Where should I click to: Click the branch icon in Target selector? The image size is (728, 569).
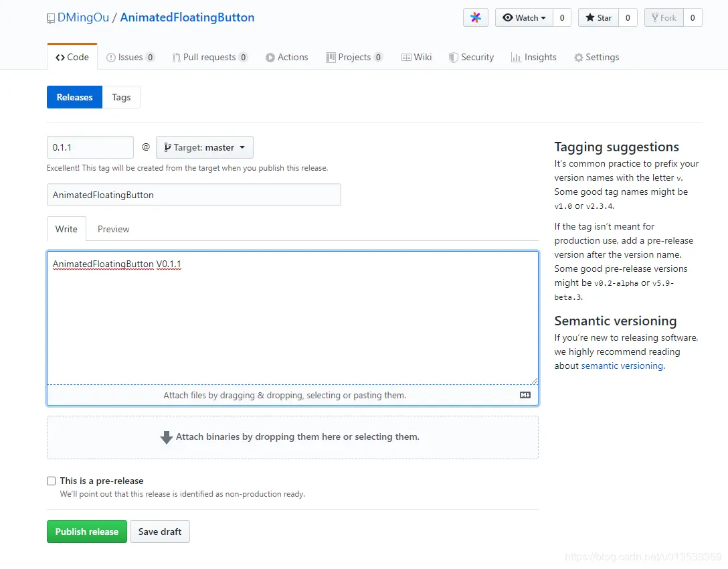click(167, 147)
